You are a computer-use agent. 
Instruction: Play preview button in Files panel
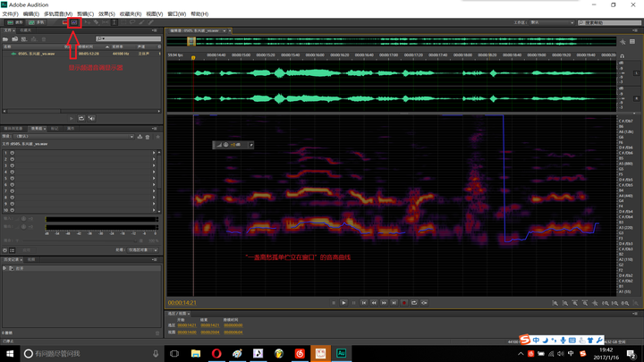click(72, 119)
